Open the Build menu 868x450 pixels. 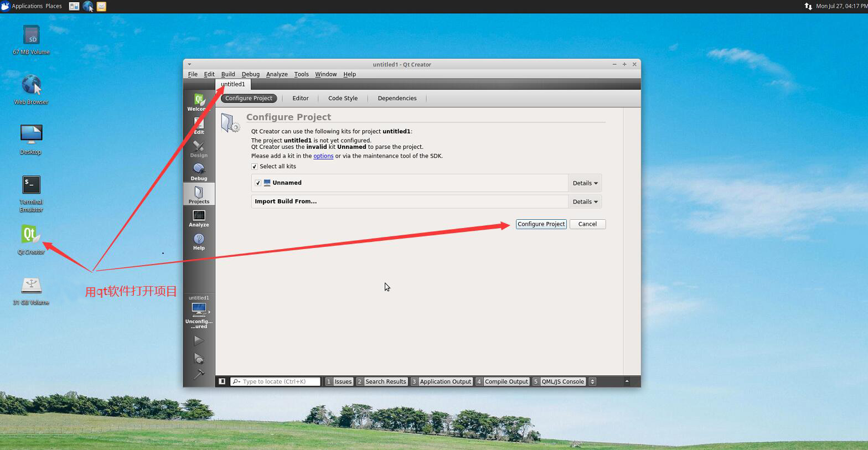[228, 74]
